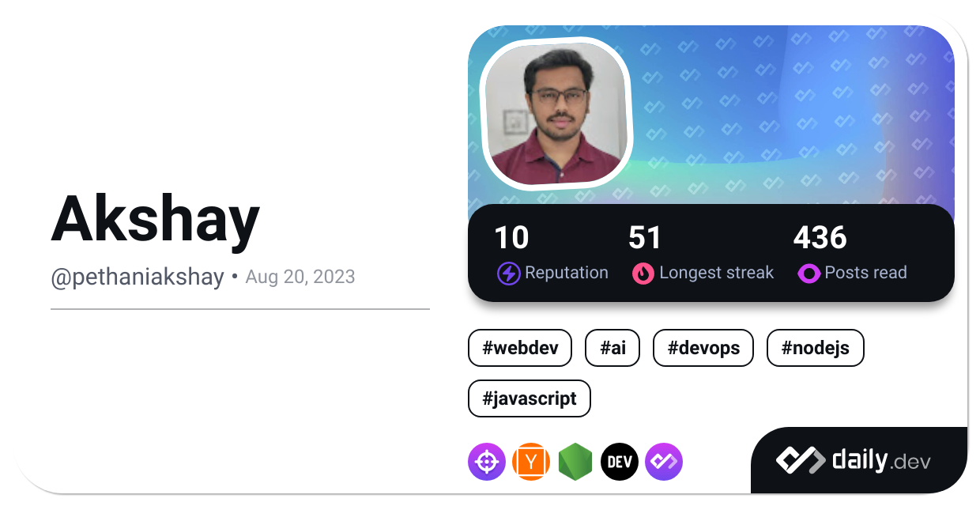The width and height of the screenshot is (980, 506).
Task: Click the 51 Longest streak number
Action: pos(645,238)
